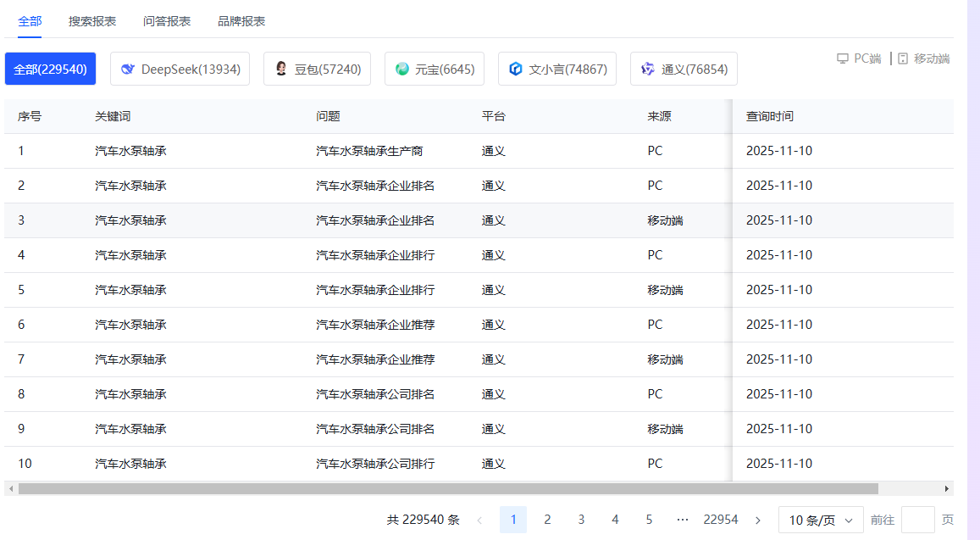The image size is (980, 540).
Task: Expand more page numbers via ellipsis
Action: 683,520
